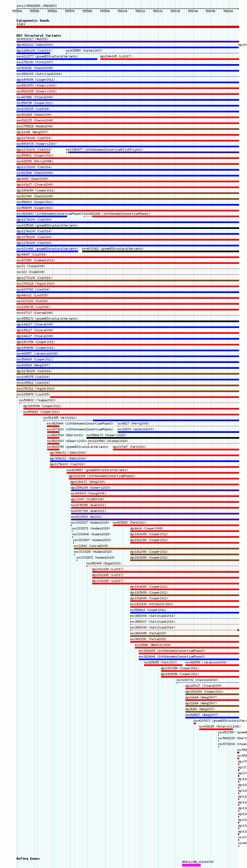Click nsv443003 (Young2008) label
Image resolution: width=247 pixels, height=868 pixels.
pos(88,493)
